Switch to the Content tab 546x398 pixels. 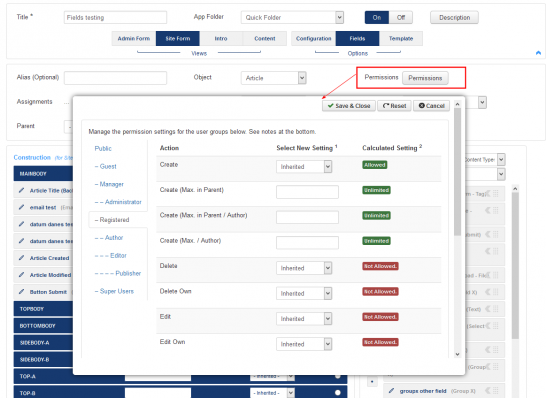(x=265, y=39)
